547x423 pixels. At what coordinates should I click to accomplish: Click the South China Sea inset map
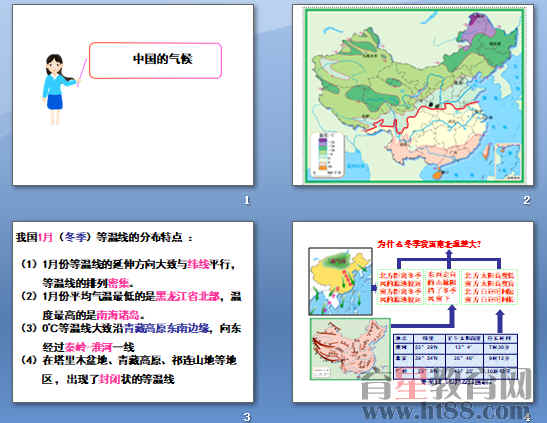pyautogui.click(x=508, y=162)
